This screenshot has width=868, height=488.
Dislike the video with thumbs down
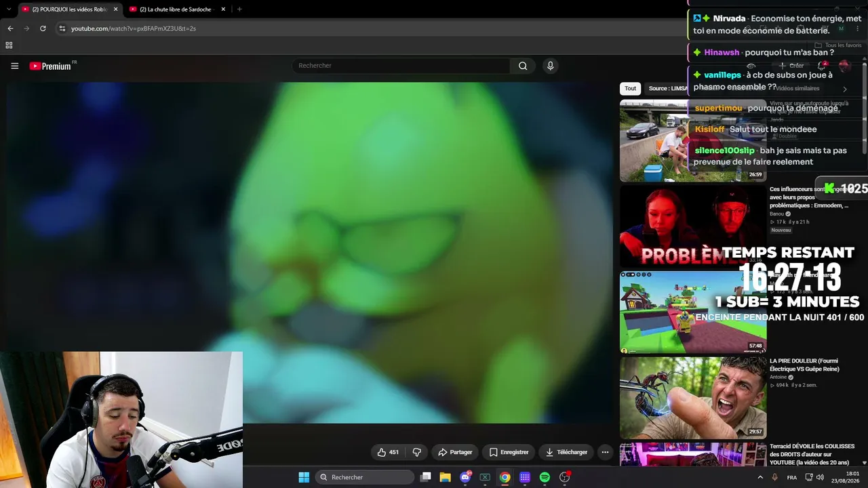pyautogui.click(x=417, y=452)
